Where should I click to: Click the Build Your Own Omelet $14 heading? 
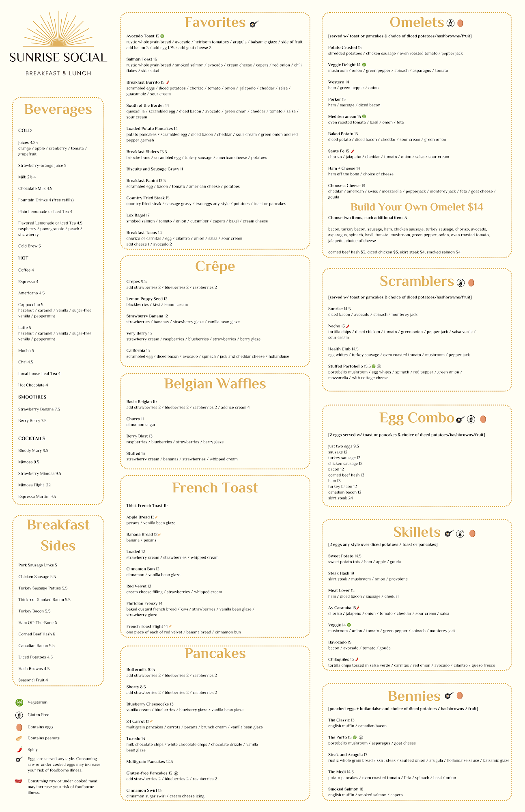click(417, 207)
